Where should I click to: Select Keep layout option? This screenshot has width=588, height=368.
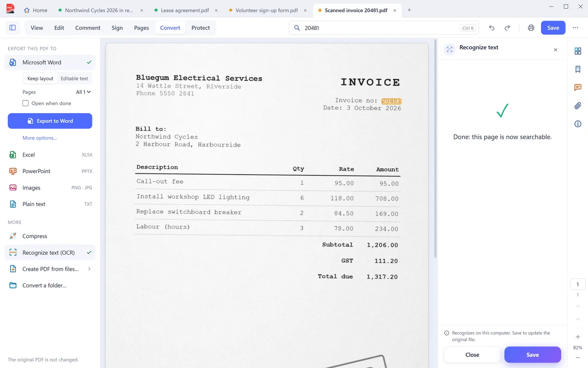(x=40, y=79)
